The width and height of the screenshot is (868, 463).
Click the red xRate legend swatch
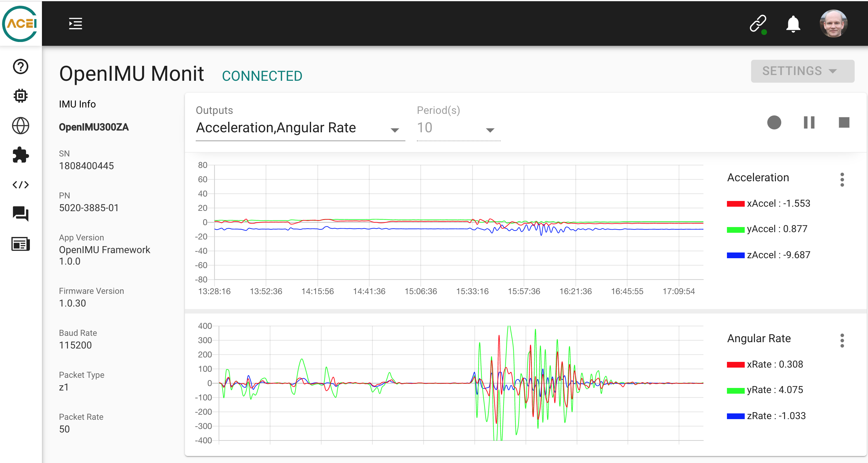736,364
